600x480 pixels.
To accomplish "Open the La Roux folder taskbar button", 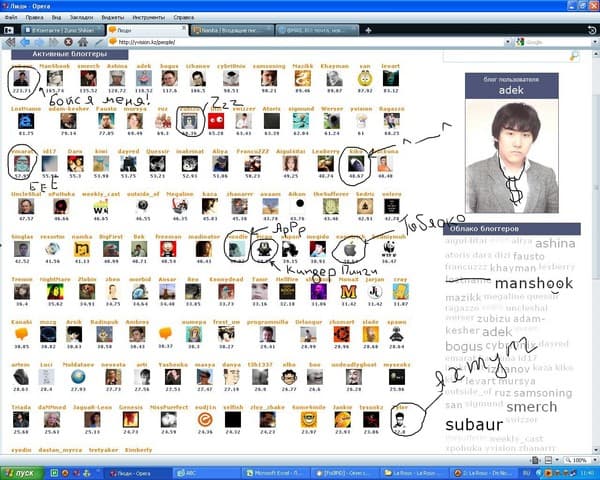I will coord(414,473).
